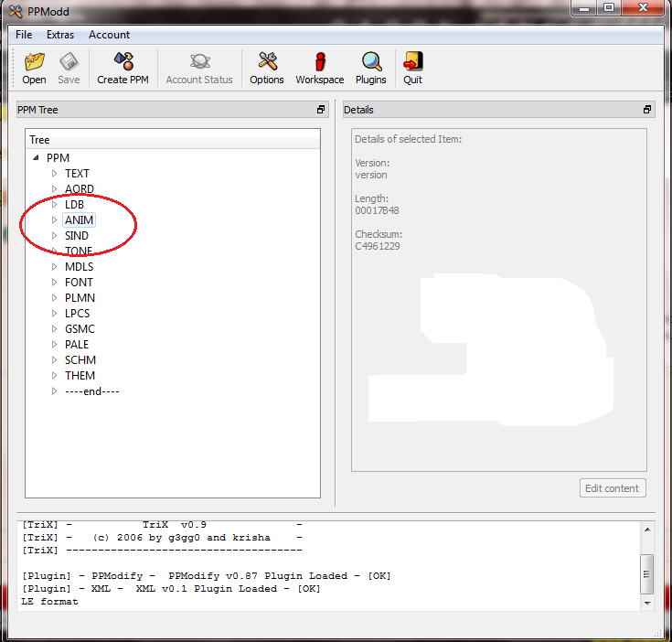Screen dimensions: 672x642
Task: Expand the GSMC tree node
Action: (x=55, y=328)
